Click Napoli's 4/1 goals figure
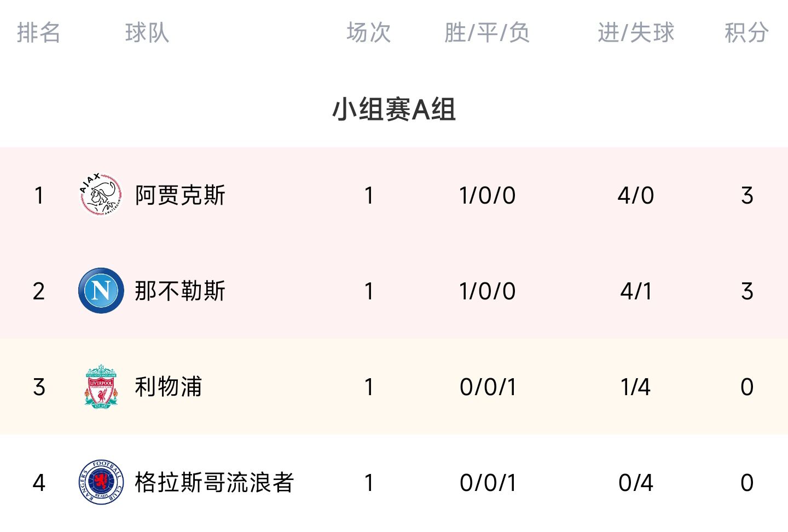 [x=636, y=291]
